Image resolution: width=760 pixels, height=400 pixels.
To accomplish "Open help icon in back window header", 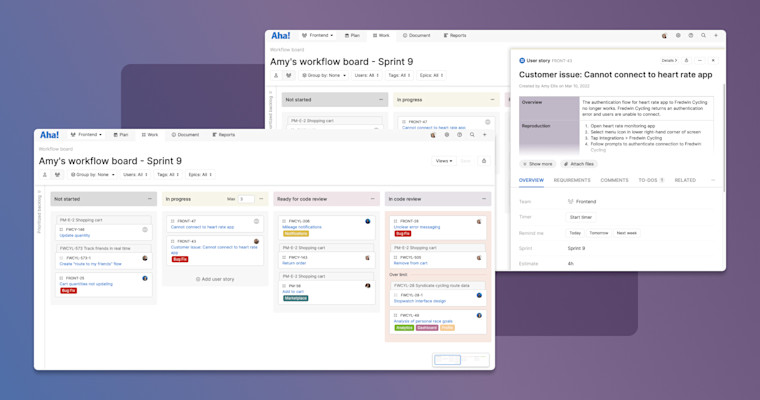I will point(690,35).
